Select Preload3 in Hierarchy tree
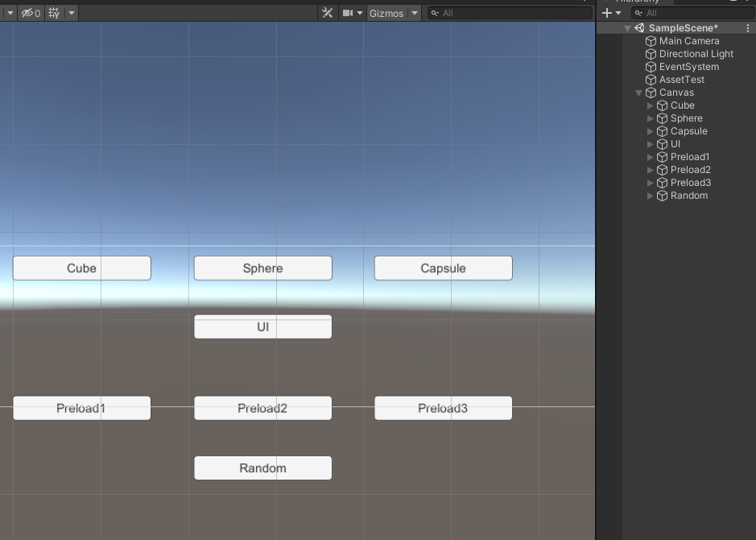The height and width of the screenshot is (540, 756). [691, 182]
